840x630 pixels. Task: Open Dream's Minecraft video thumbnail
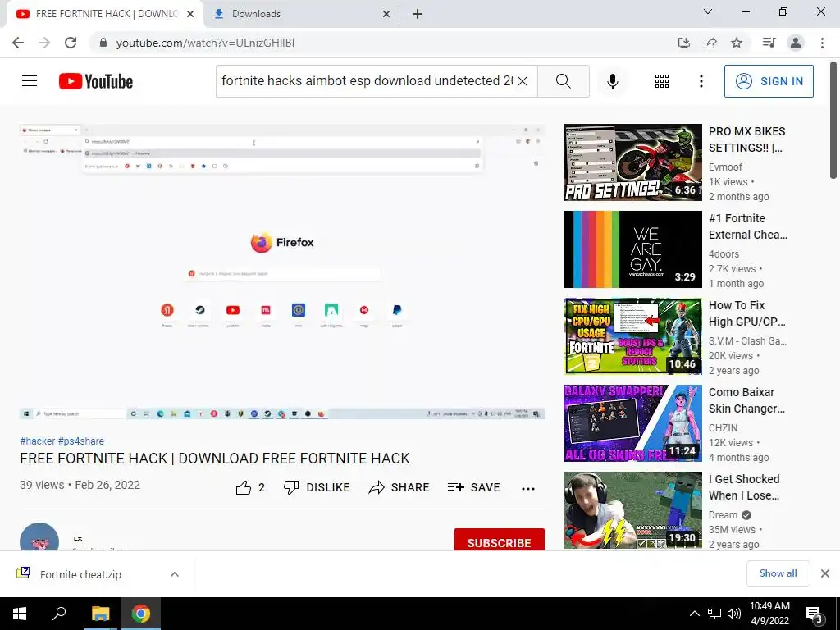point(632,510)
